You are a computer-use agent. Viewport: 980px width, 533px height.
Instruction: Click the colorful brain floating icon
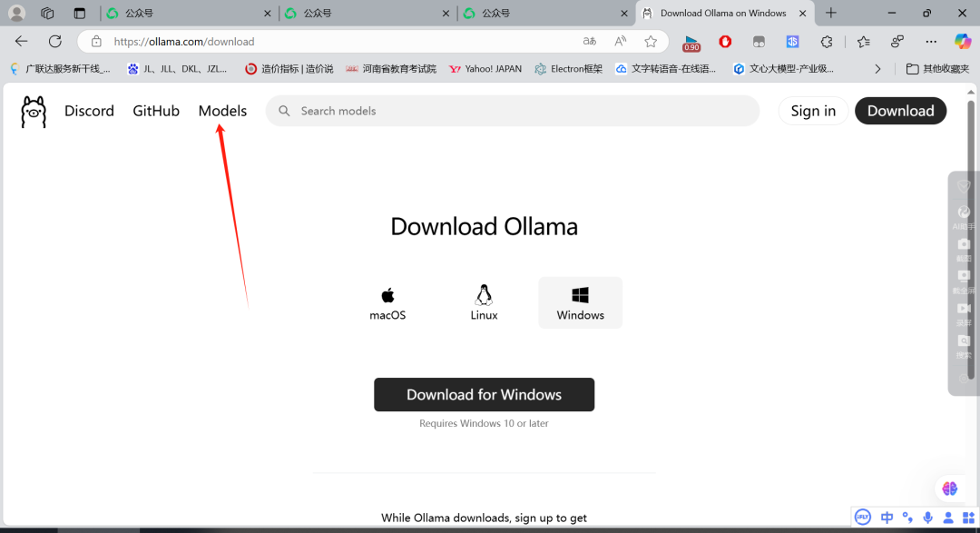click(x=950, y=489)
